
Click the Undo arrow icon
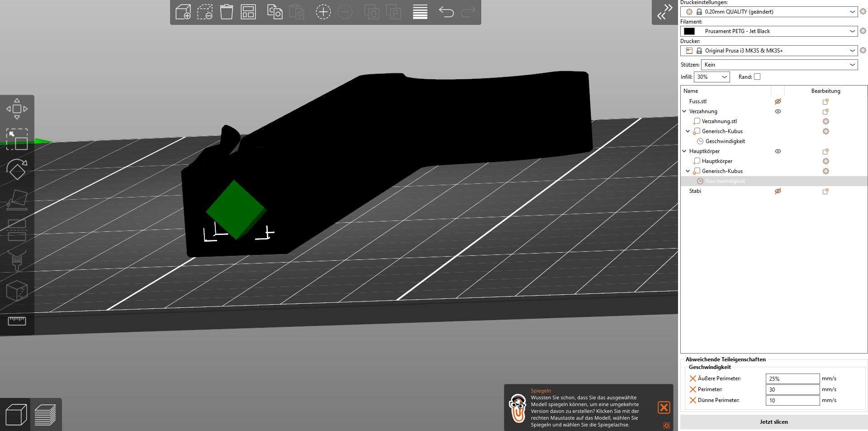[446, 12]
